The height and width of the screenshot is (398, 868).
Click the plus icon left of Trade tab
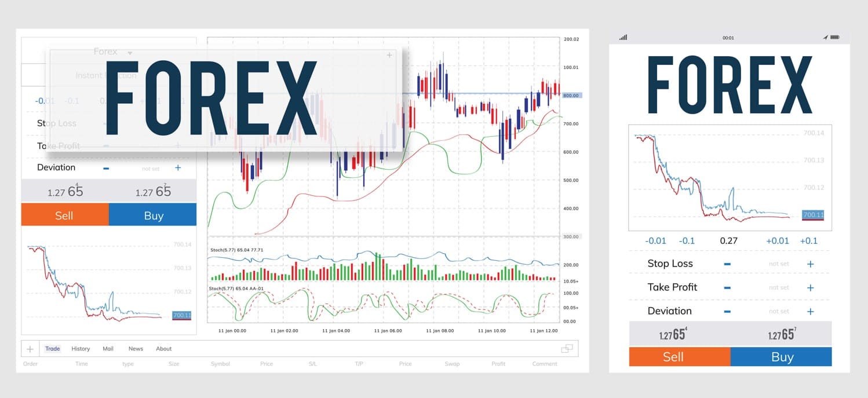pos(30,349)
